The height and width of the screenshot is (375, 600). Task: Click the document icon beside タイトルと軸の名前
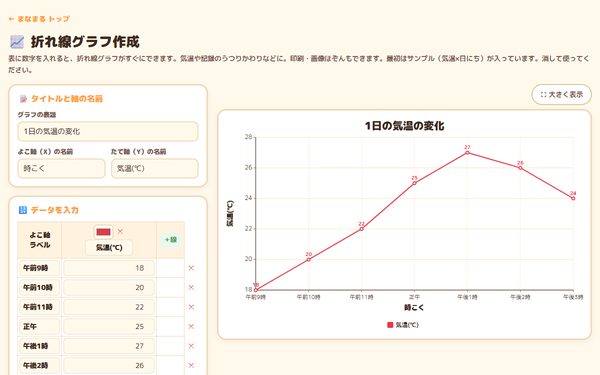[x=23, y=99]
